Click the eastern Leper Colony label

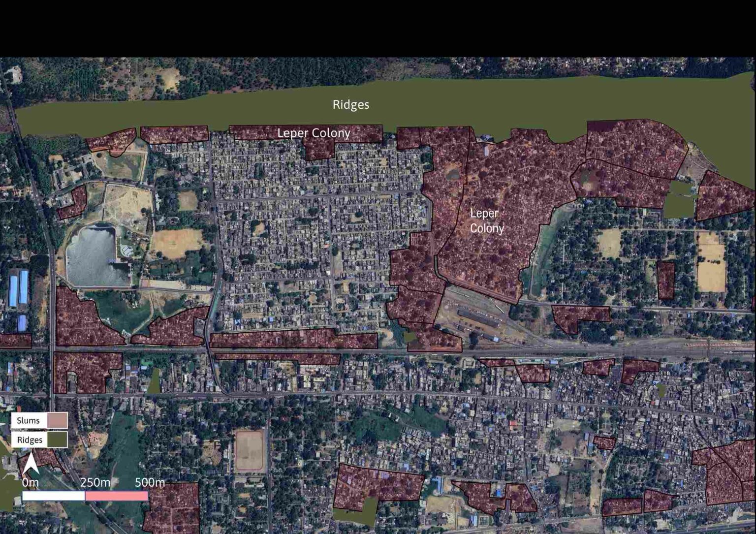[487, 220]
